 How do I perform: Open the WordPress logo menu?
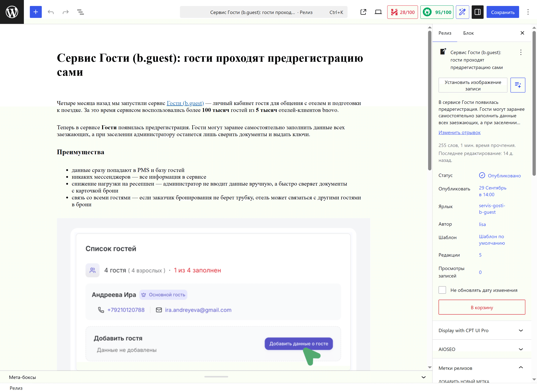pyautogui.click(x=12, y=12)
